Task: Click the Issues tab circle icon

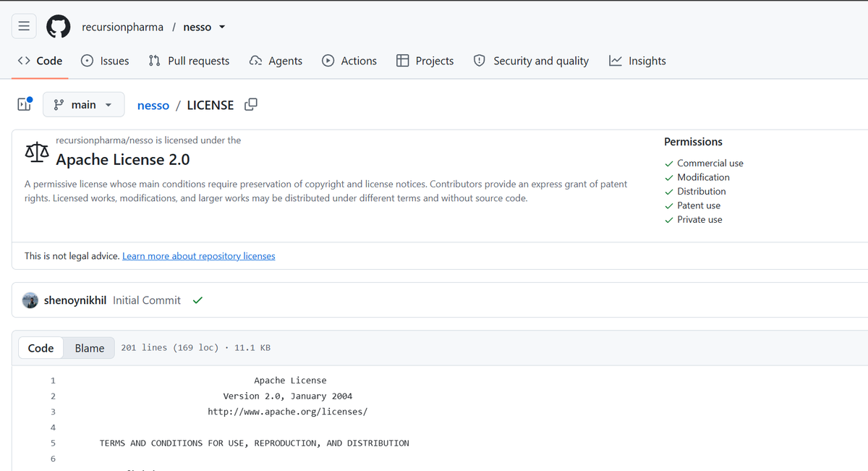Action: tap(87, 61)
